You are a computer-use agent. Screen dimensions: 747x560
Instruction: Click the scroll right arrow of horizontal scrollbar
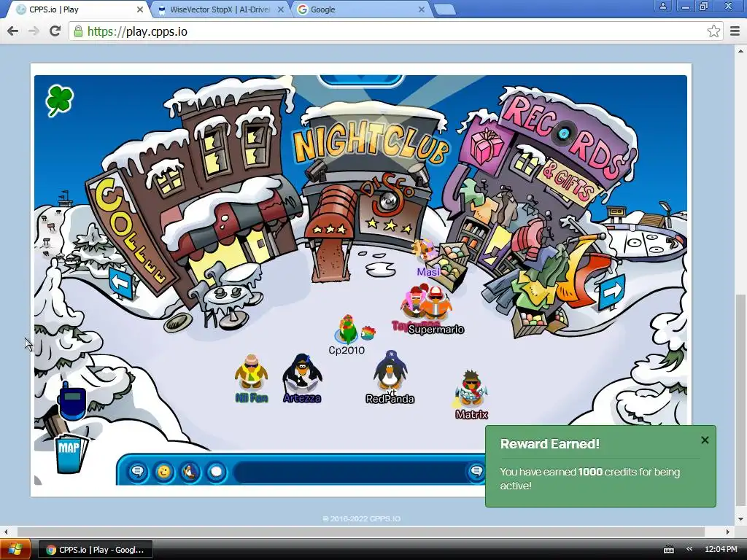728,532
